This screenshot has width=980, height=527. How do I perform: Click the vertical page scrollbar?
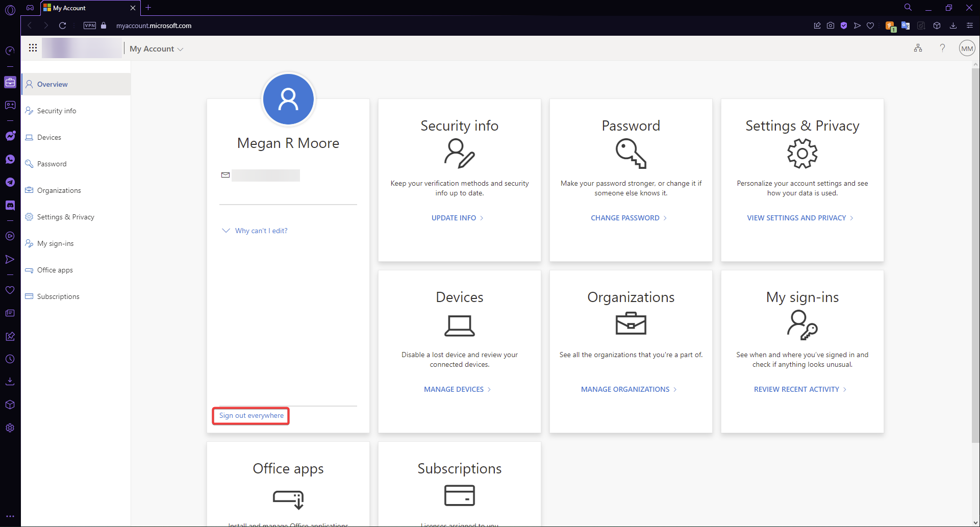point(975,255)
